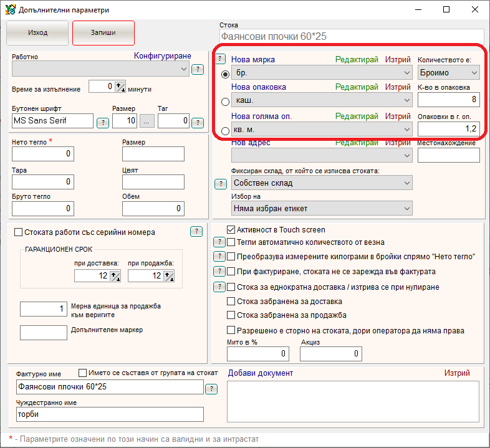Open the Броимо quantity type dropdown
This screenshot has height=448, width=490.
click(449, 73)
